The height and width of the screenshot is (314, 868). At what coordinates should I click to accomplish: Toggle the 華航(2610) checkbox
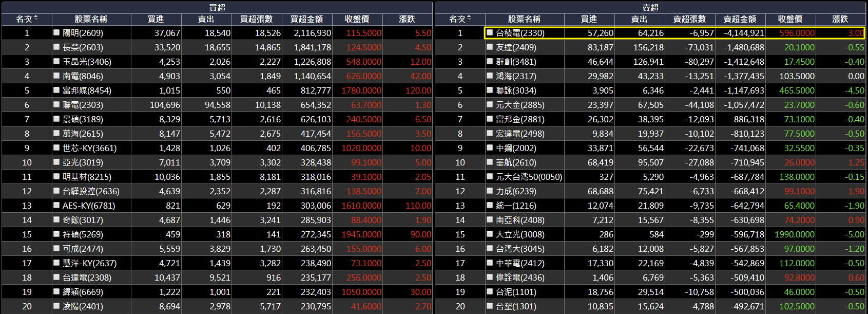[490, 162]
